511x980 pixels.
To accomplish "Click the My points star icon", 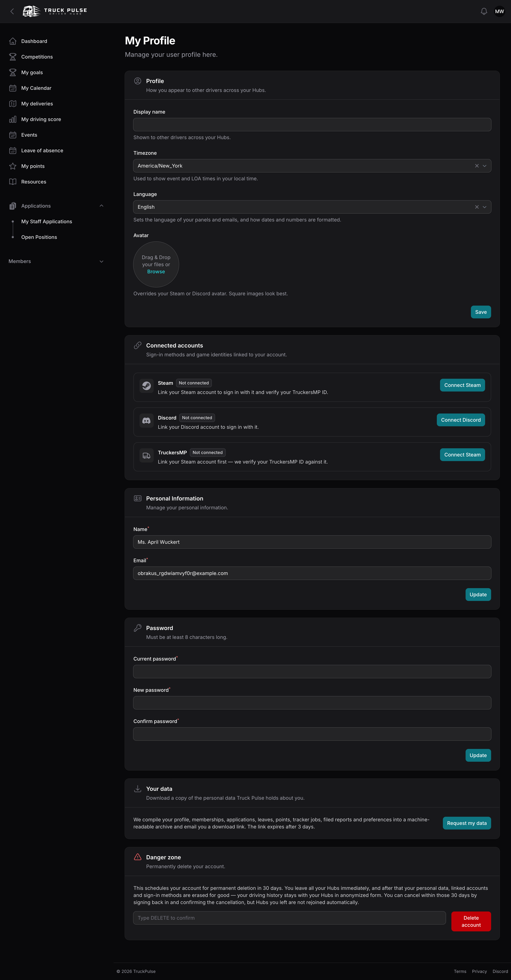I will [x=13, y=166].
